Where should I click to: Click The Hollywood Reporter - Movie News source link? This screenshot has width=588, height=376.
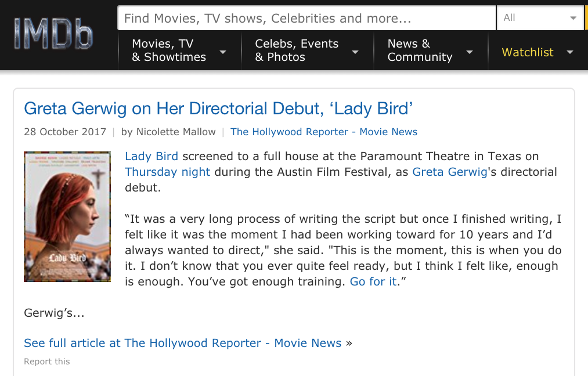pyautogui.click(x=324, y=132)
